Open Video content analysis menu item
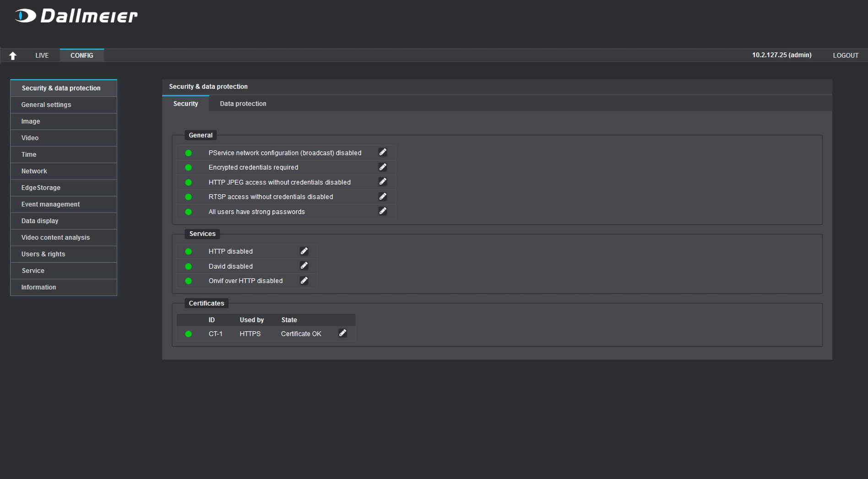The width and height of the screenshot is (868, 479). 55,237
